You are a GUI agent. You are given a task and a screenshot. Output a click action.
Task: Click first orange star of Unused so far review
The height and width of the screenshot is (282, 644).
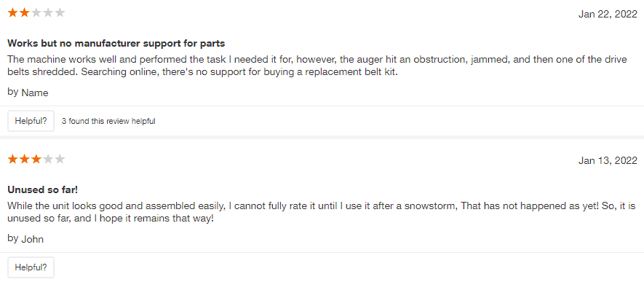(12, 159)
